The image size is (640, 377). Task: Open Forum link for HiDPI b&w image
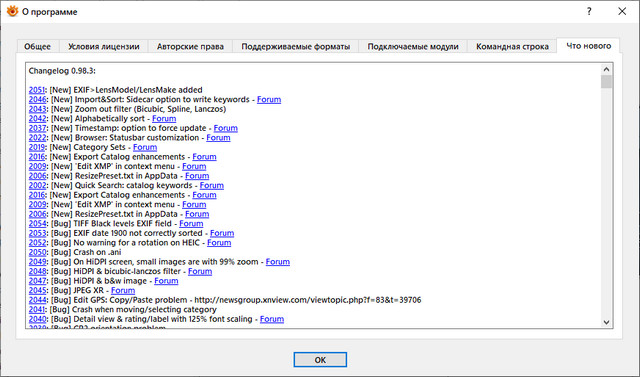coord(166,281)
